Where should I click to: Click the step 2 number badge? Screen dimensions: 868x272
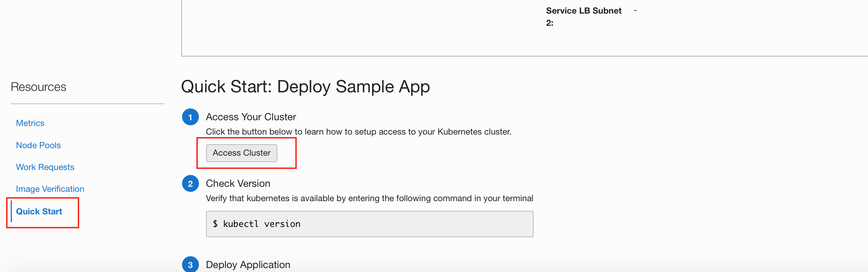(x=190, y=184)
